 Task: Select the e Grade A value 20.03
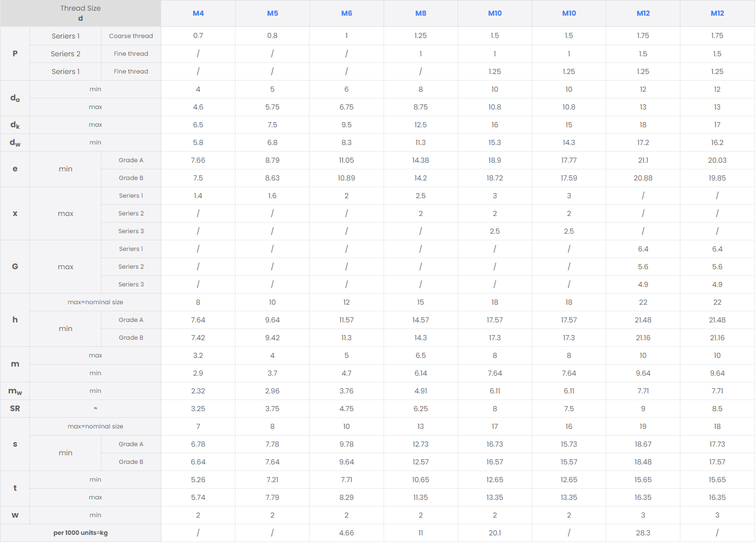pos(717,160)
